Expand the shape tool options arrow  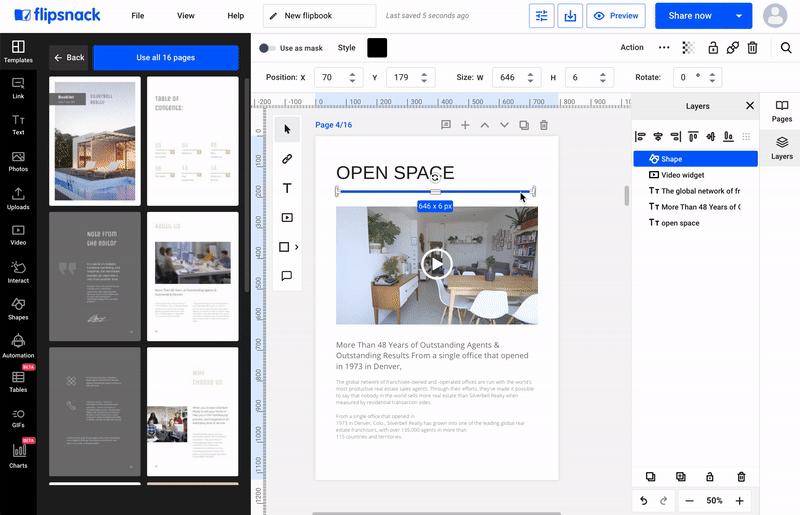296,247
